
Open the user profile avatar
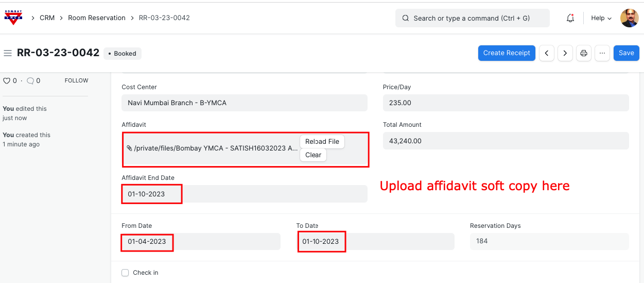click(x=629, y=18)
